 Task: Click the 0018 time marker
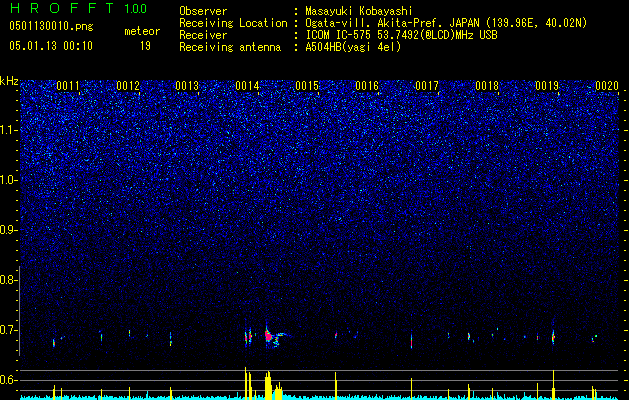point(487,85)
